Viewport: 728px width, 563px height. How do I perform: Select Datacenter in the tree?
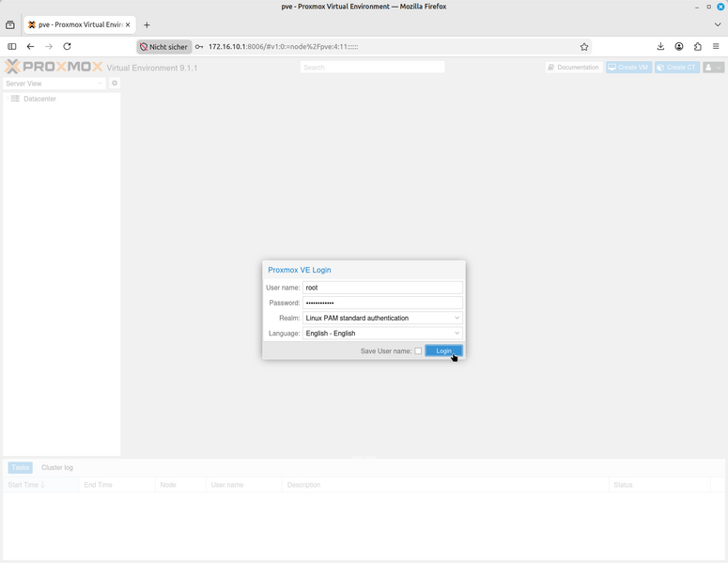(x=39, y=99)
